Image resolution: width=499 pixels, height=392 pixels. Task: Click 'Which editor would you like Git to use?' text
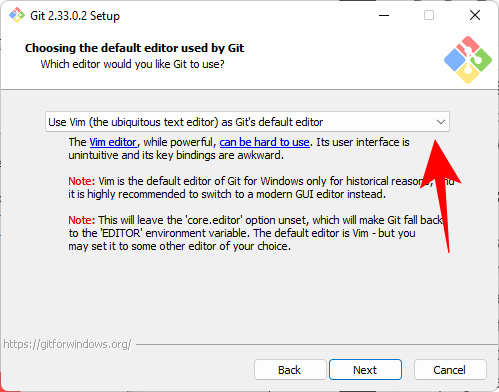point(132,64)
